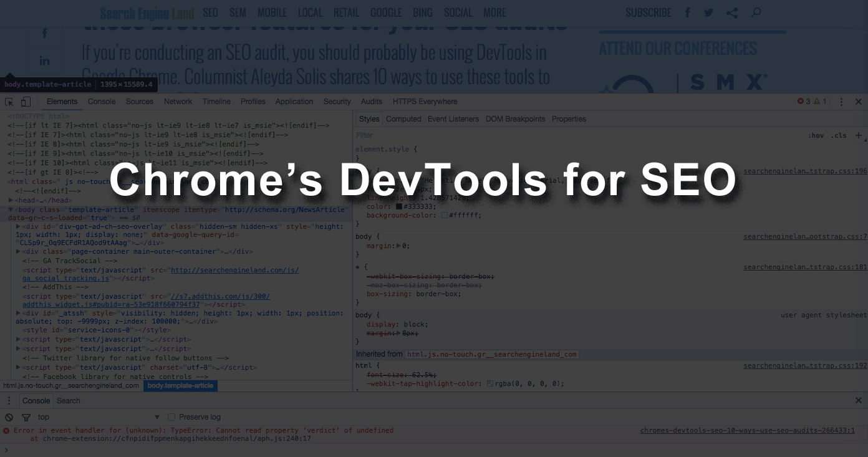Open the Network tab

(178, 102)
